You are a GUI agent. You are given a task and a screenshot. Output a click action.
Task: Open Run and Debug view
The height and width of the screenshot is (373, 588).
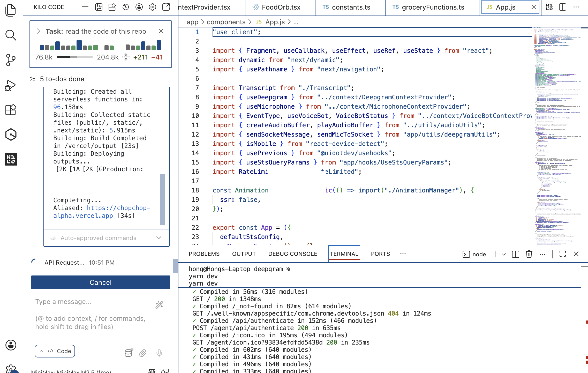pyautogui.click(x=11, y=85)
